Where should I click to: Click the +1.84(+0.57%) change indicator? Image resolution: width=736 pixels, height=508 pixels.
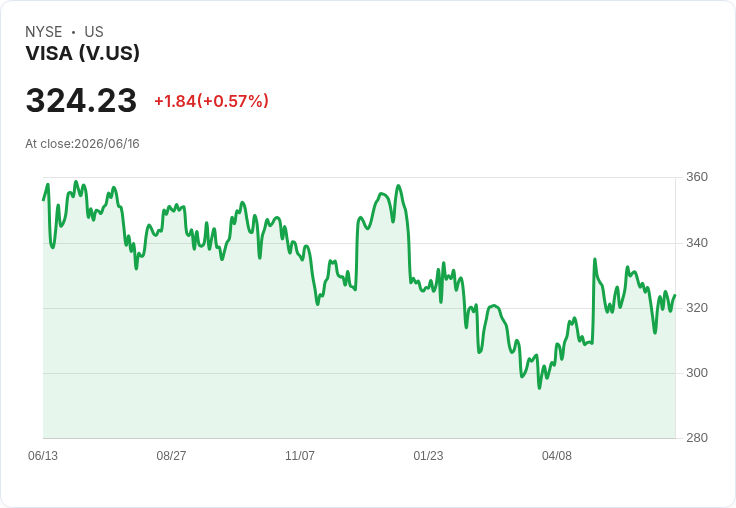tap(211, 101)
